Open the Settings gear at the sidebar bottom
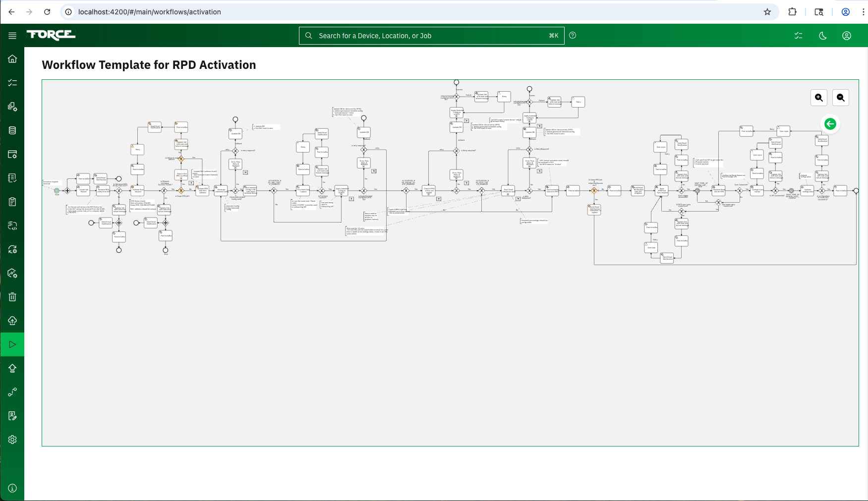 (x=12, y=439)
